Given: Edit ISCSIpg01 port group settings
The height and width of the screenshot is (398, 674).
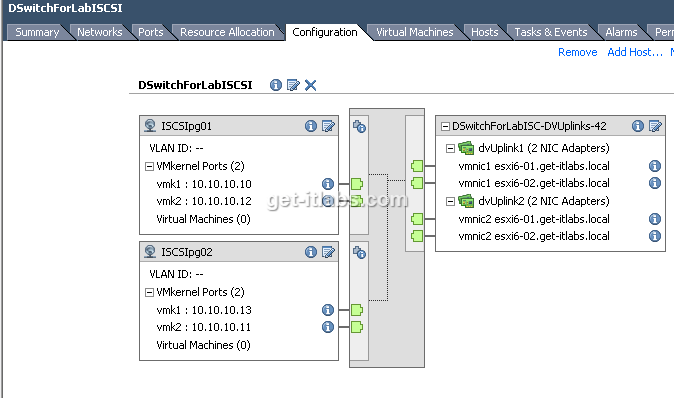Looking at the screenshot, I should coord(328,126).
